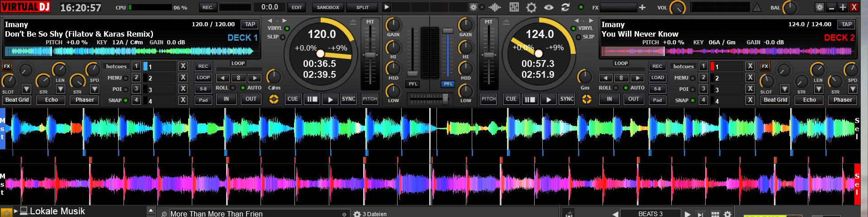Screen dimensions: 868x217
Task: Open Deck 1 LEN effect dropdown arrow
Action: point(60,89)
